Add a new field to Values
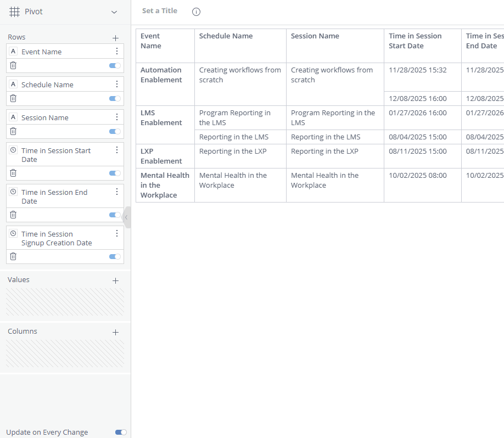 tap(115, 280)
